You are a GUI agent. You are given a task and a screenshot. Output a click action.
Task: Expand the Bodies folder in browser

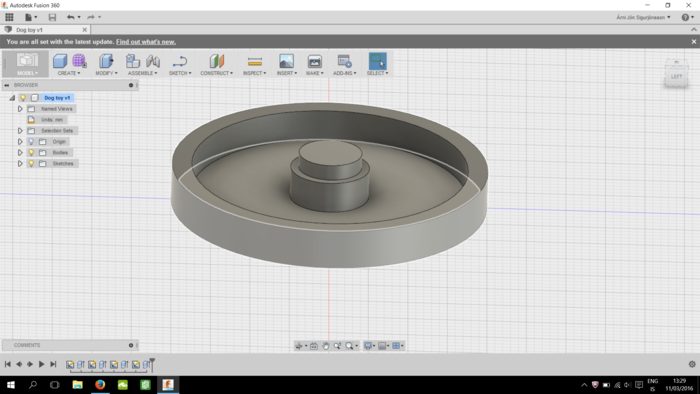click(x=20, y=153)
